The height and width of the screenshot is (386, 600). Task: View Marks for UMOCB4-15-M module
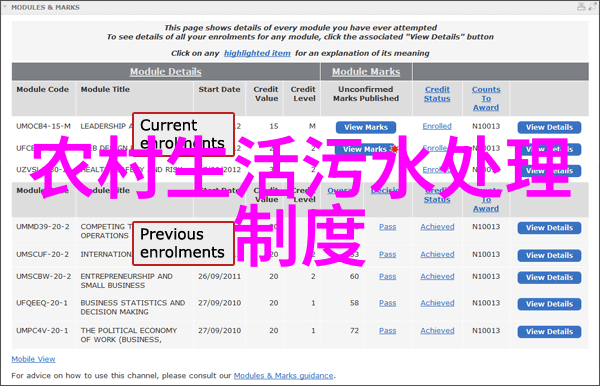tap(366, 127)
